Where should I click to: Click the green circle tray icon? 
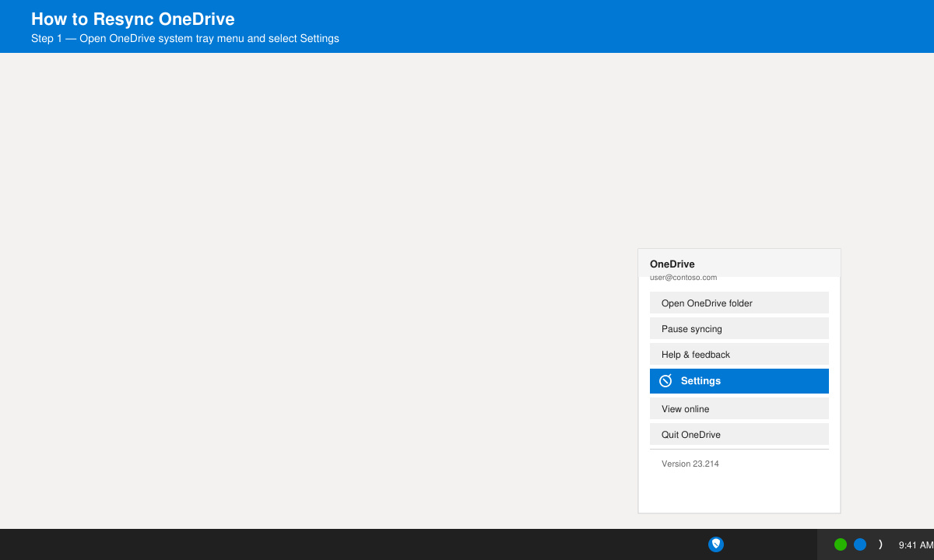(x=841, y=544)
